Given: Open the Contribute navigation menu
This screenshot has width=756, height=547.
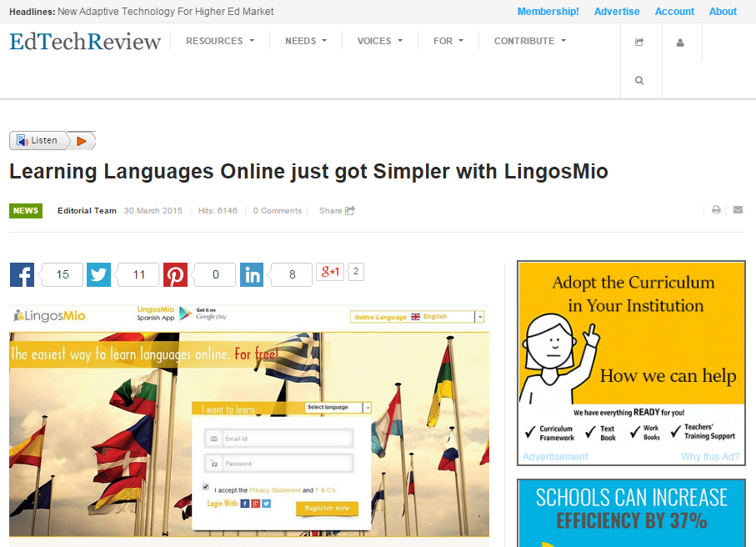Looking at the screenshot, I should (529, 41).
